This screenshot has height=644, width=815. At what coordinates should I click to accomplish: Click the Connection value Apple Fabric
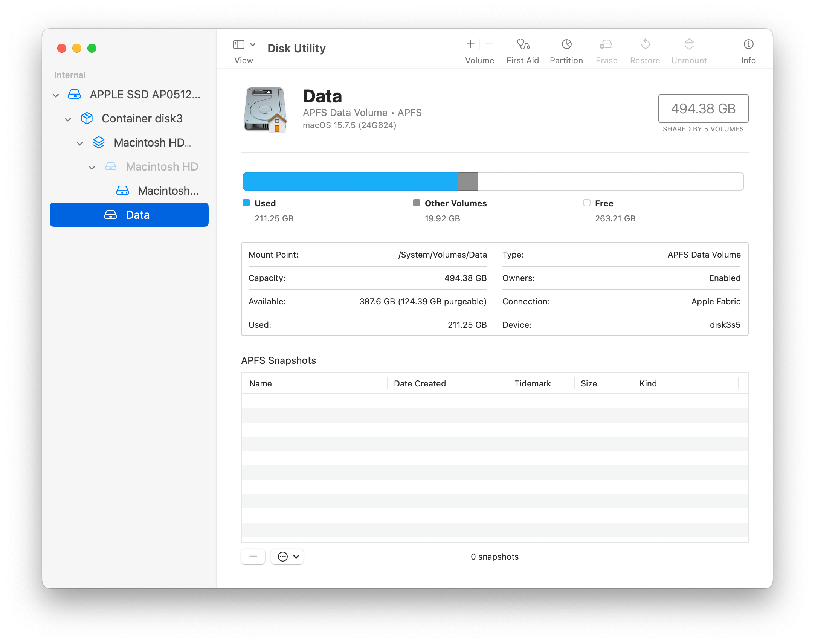click(716, 302)
